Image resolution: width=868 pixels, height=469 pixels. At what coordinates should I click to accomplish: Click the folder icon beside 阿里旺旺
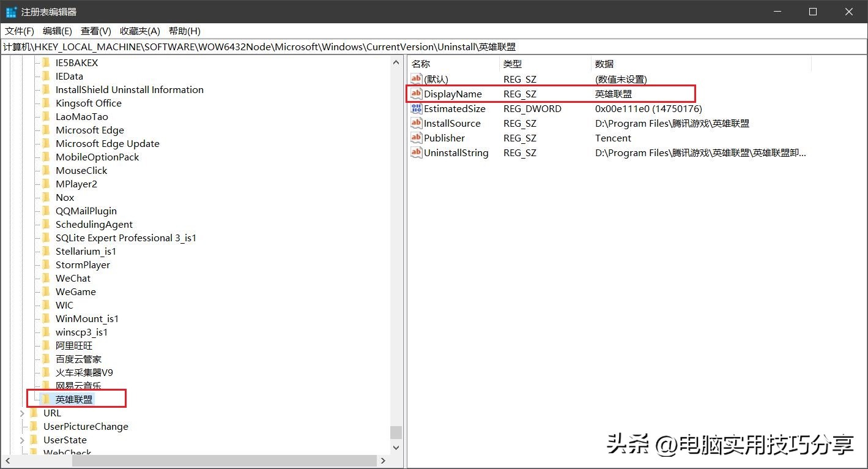45,345
